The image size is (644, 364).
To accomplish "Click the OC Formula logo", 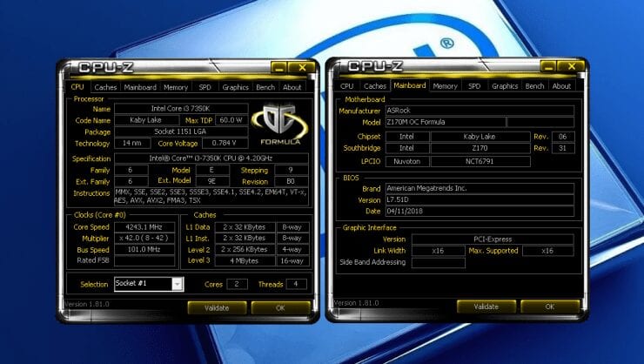I will (280, 125).
